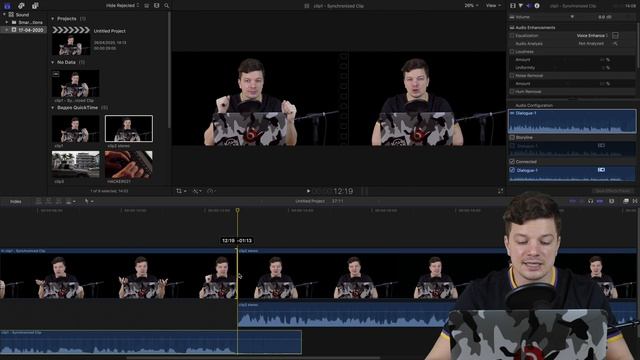Toggle the Connected audio component checkbox
The image size is (640, 360).
(512, 162)
